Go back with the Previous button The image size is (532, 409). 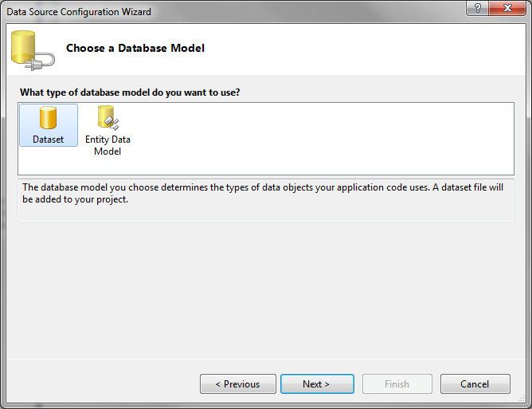point(237,384)
